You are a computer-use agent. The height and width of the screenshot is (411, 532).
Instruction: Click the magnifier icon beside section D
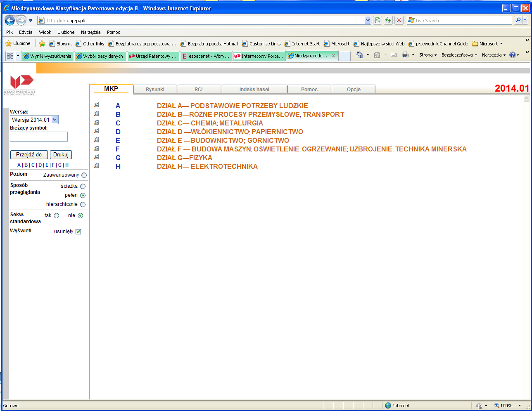(96, 131)
